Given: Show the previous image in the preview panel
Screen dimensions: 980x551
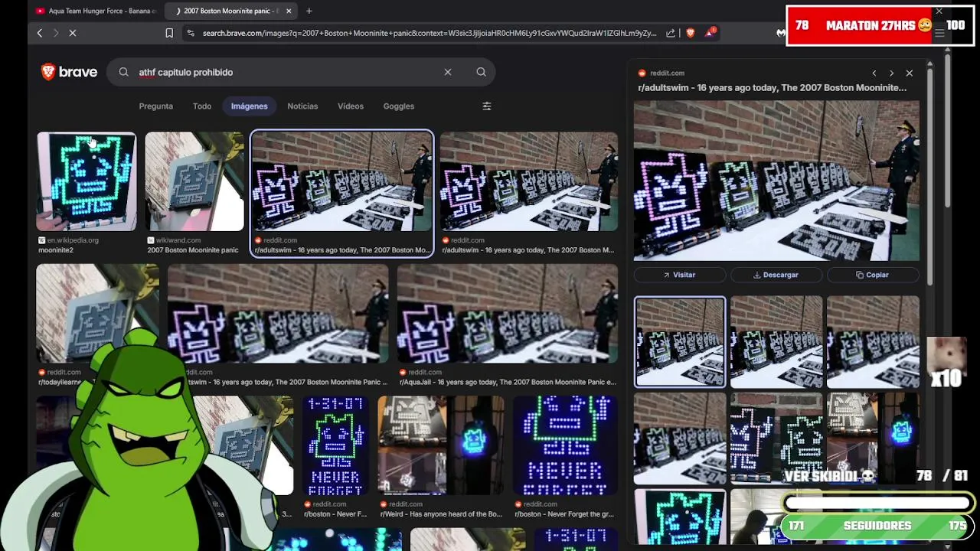Looking at the screenshot, I should pos(874,73).
